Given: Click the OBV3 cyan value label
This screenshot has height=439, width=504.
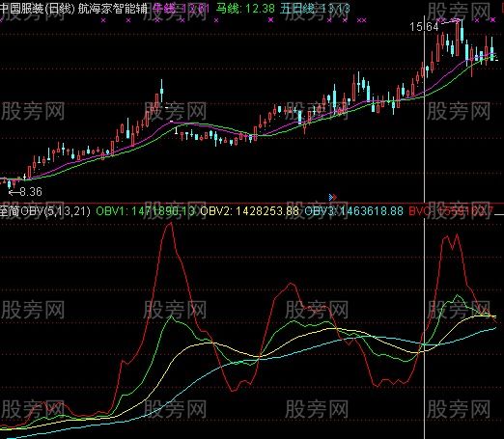Looking at the screenshot, I should click(353, 211).
